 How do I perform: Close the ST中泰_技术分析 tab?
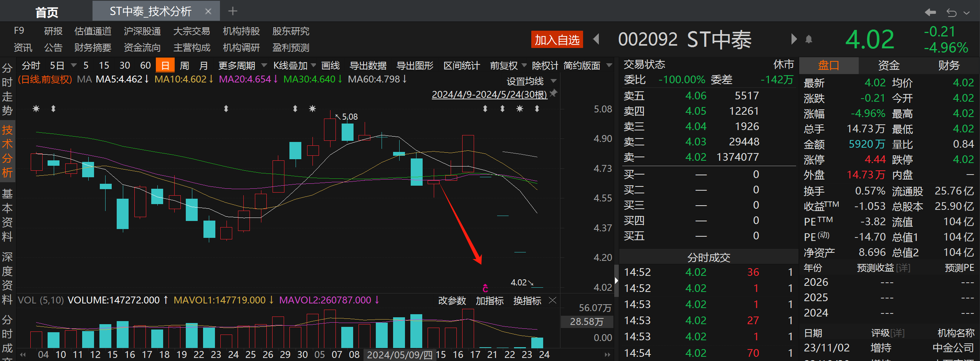click(208, 12)
